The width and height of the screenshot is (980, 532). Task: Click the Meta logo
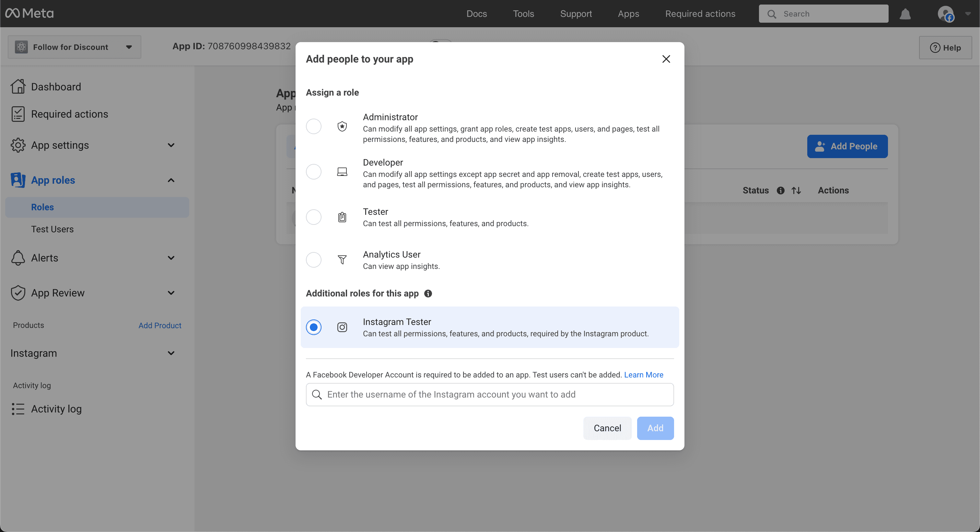point(30,13)
